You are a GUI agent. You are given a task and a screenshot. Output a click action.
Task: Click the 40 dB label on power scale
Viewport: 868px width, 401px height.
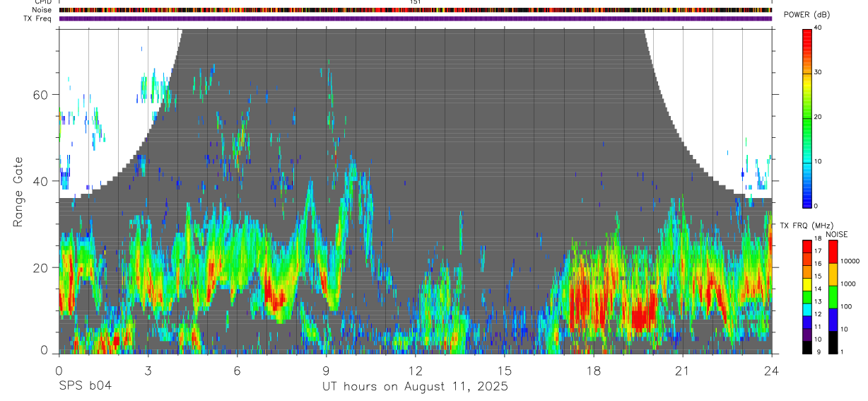tap(819, 28)
